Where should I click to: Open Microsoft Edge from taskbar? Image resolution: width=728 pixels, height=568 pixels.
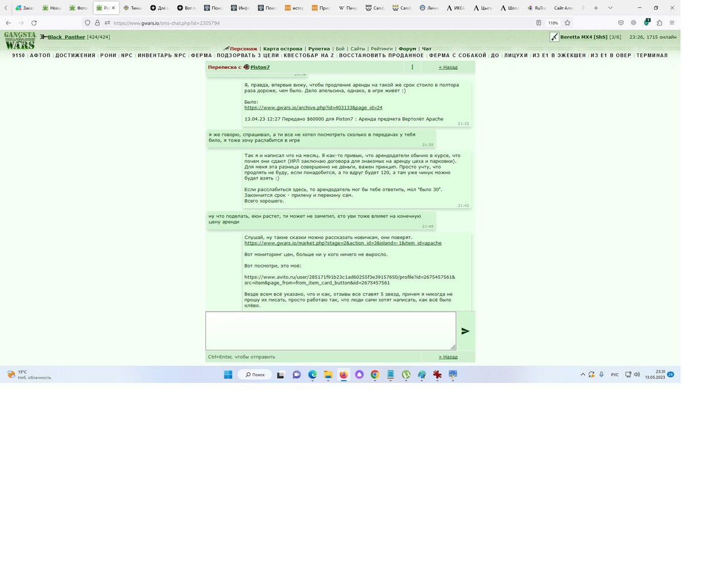click(x=312, y=374)
